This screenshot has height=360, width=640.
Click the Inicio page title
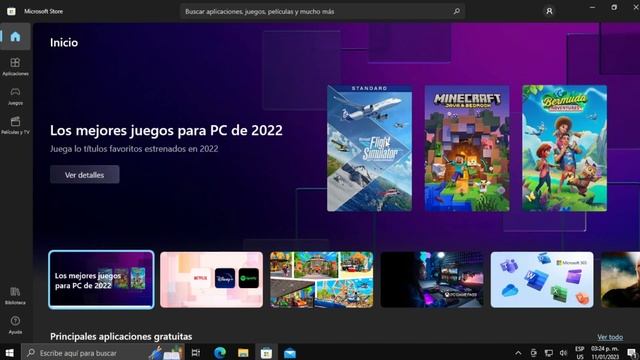pyautogui.click(x=64, y=42)
